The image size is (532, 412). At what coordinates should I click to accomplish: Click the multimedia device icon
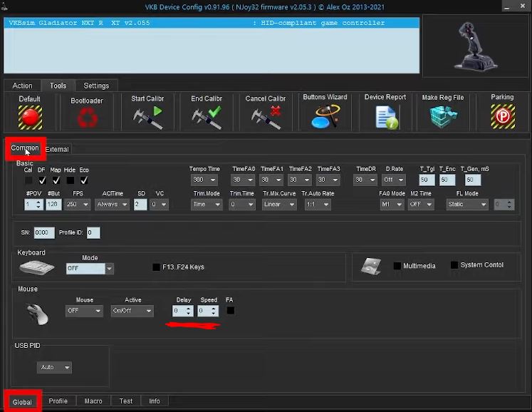tap(370, 267)
